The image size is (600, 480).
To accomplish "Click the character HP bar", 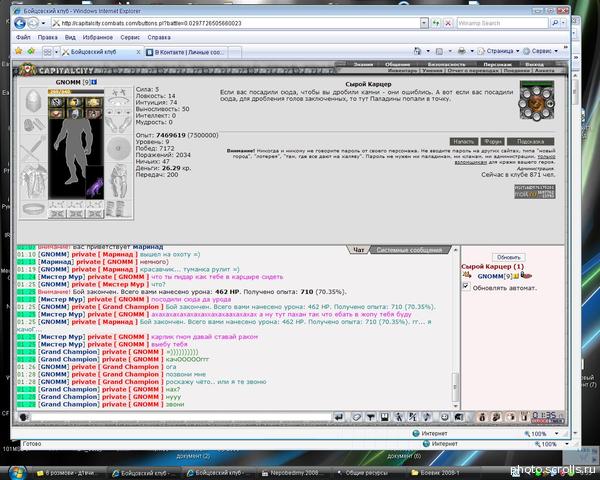I will [76, 92].
